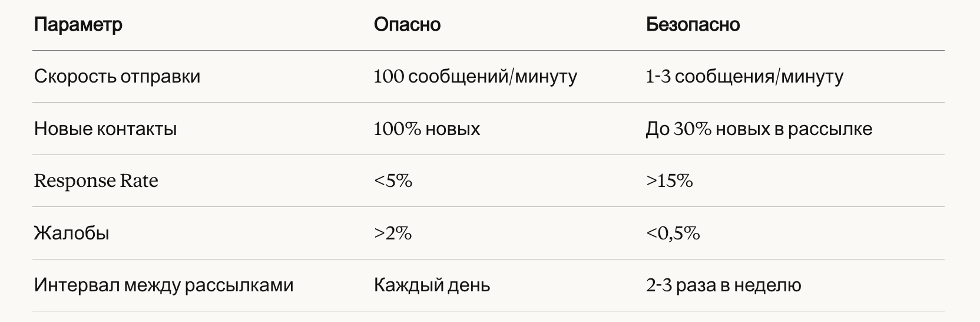The height and width of the screenshot is (322, 980).
Task: Click the До 30% новых в рассылке cell
Action: pos(759,129)
